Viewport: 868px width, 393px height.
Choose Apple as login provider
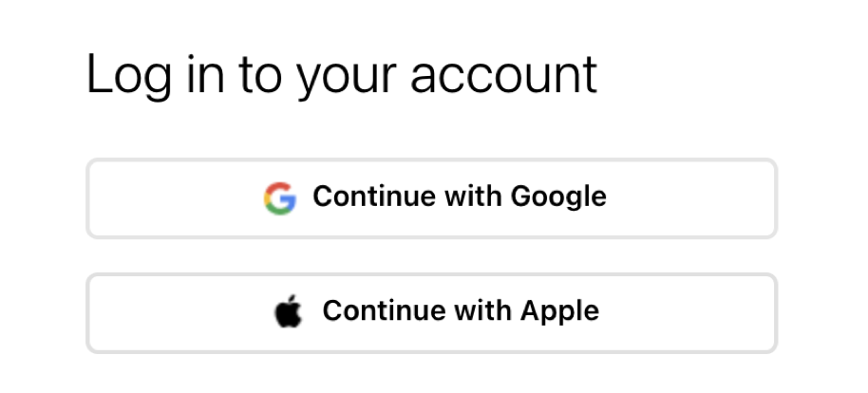432,312
